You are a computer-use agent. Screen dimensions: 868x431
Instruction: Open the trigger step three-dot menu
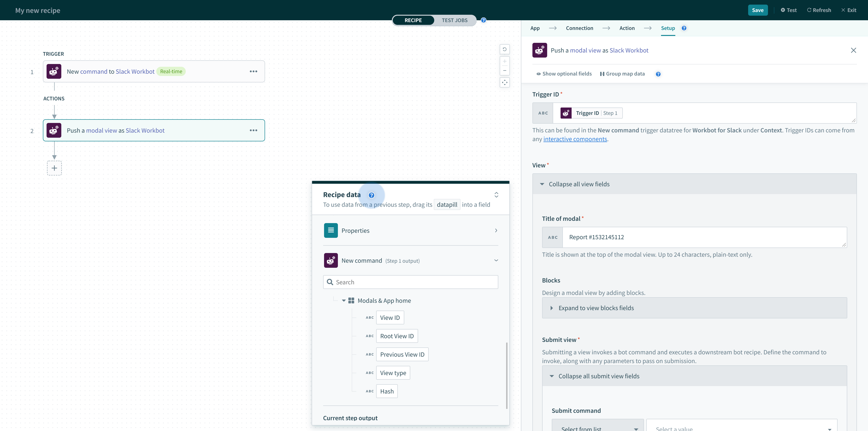coord(253,71)
